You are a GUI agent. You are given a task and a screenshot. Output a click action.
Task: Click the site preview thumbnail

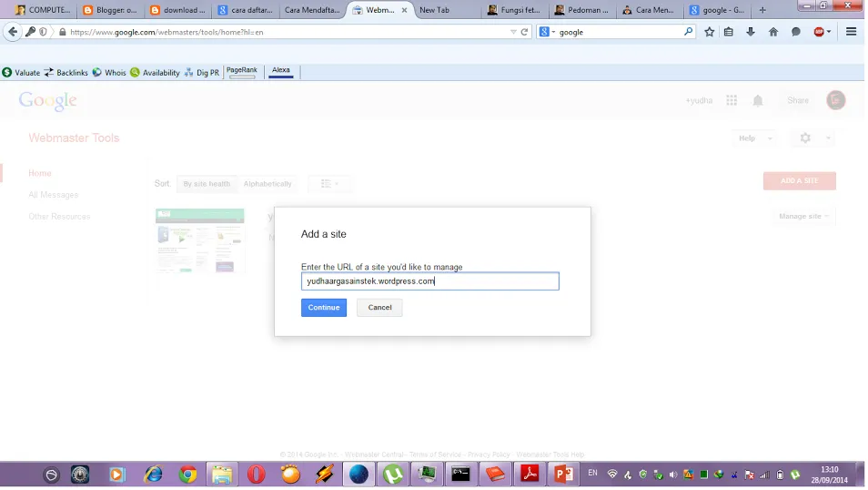coord(200,240)
